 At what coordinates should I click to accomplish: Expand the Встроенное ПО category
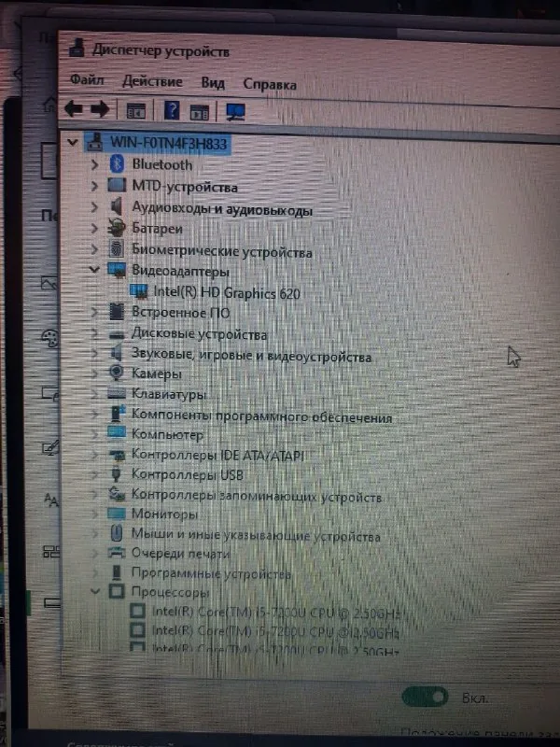(x=94, y=312)
